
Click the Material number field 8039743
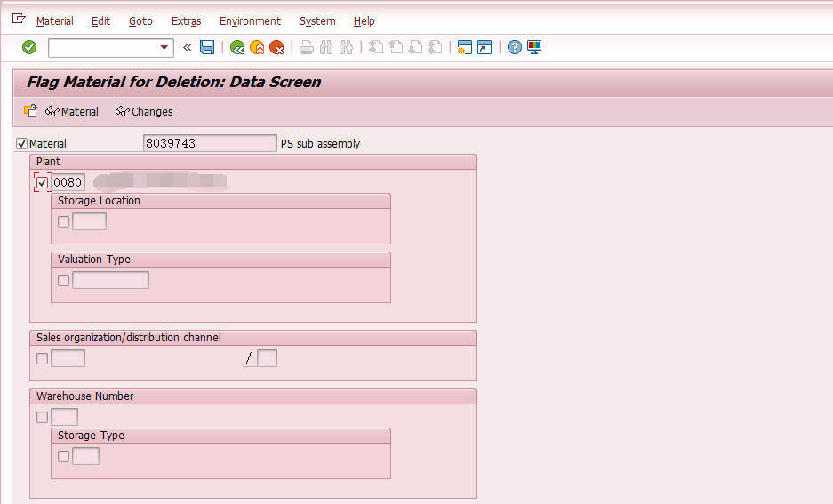tap(210, 143)
